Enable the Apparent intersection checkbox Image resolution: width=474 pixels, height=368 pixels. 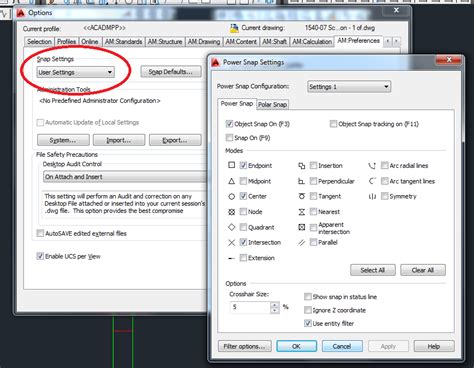[x=313, y=228]
